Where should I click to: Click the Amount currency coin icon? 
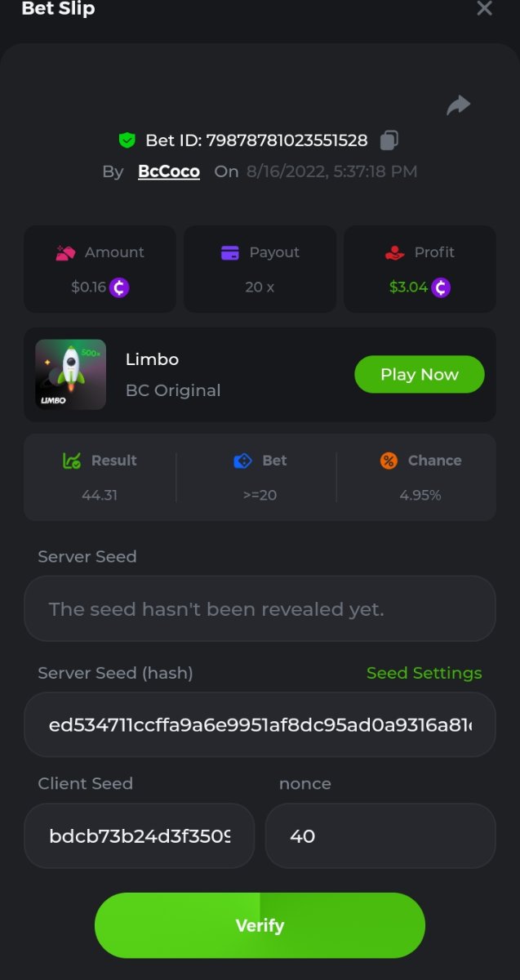tap(120, 287)
